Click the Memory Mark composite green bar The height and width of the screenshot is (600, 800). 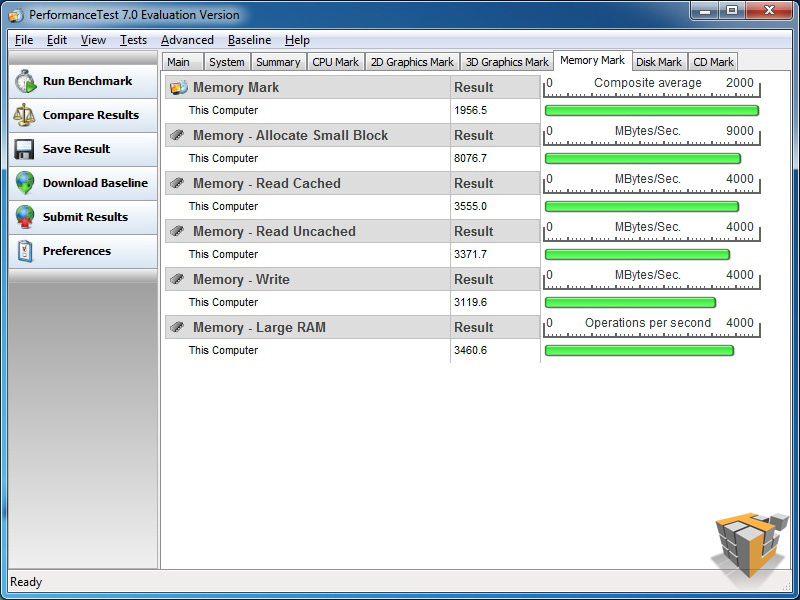pos(652,111)
